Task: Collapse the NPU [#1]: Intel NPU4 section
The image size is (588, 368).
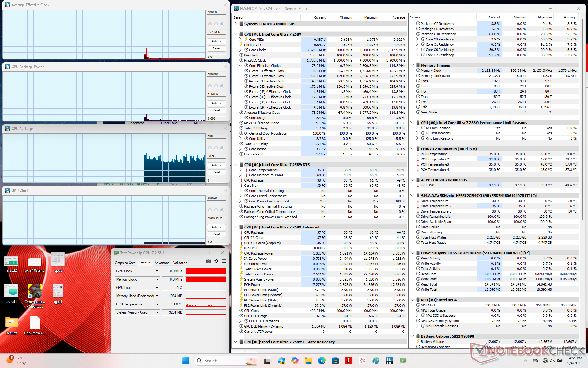Action: (x=412, y=300)
